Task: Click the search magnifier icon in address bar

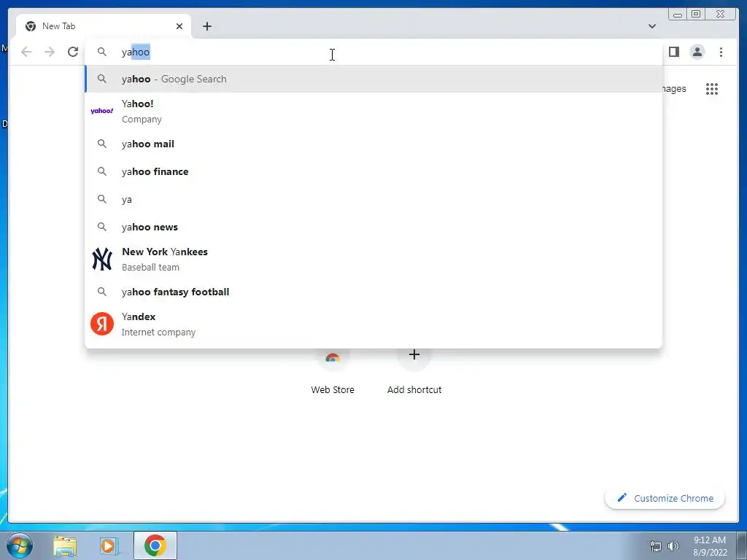Action: [102, 52]
